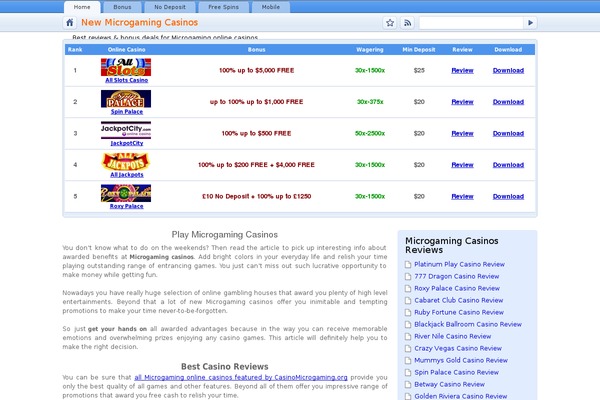600x400 pixels.
Task: Open Spin Palace Casino Review sidebar link
Action: click(457, 372)
